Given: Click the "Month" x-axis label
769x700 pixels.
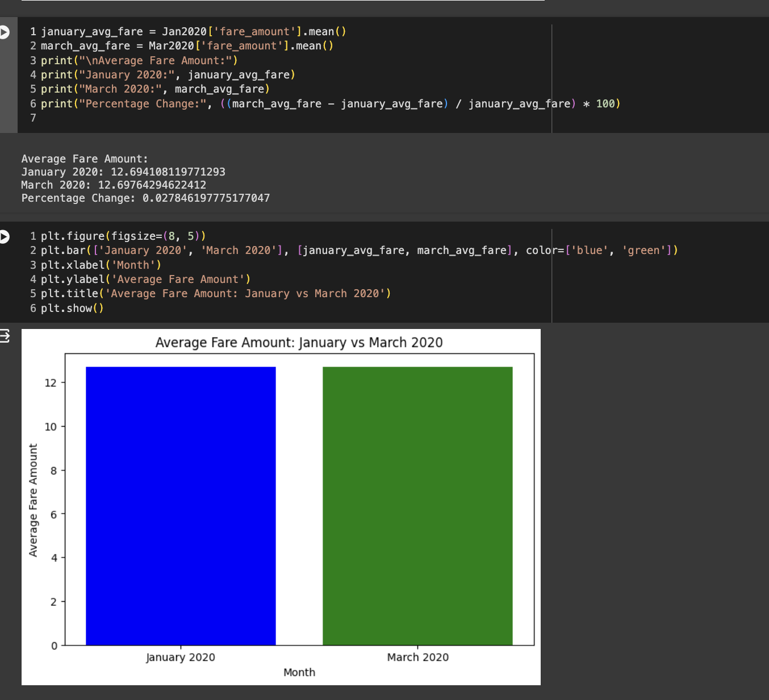Looking at the screenshot, I should click(299, 672).
